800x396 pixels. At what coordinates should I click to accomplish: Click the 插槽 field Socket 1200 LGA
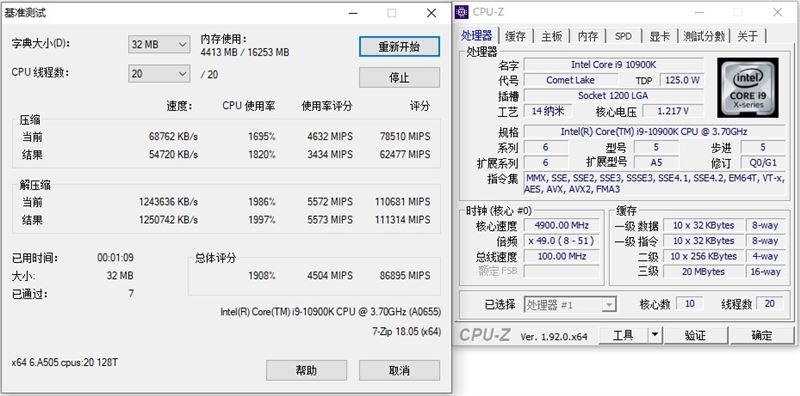[x=613, y=95]
